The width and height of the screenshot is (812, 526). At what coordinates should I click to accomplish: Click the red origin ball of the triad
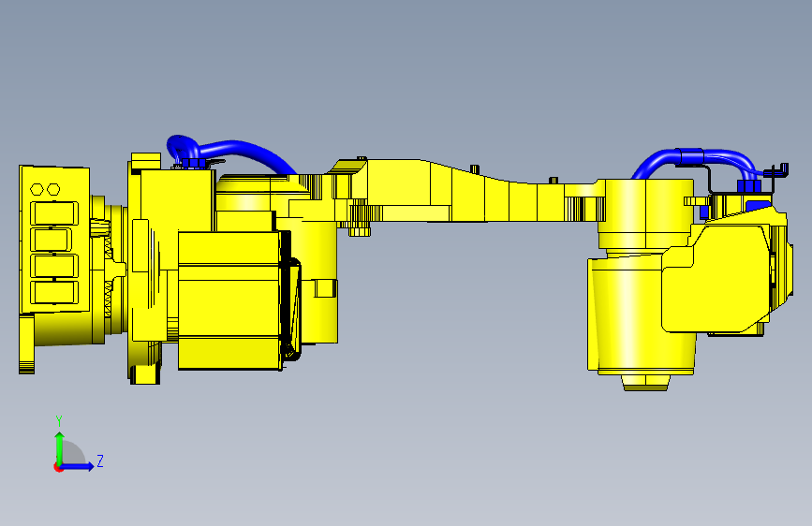[x=58, y=467]
